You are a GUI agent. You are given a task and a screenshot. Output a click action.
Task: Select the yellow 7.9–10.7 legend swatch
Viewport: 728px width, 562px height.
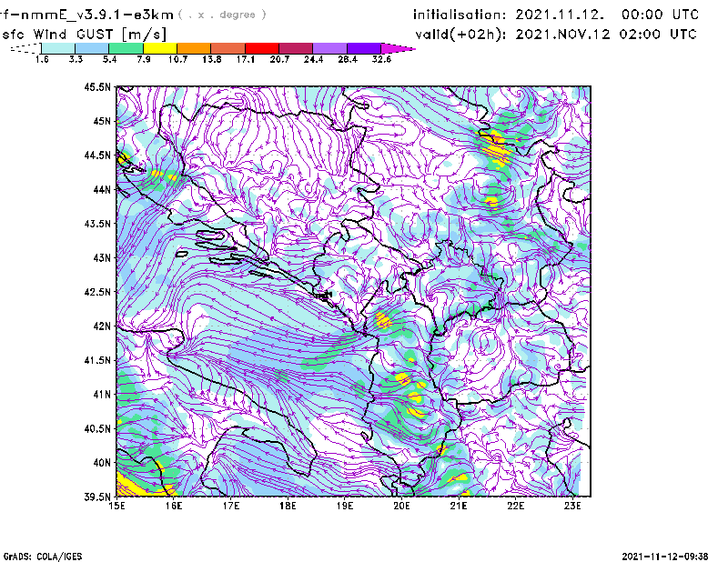click(160, 48)
